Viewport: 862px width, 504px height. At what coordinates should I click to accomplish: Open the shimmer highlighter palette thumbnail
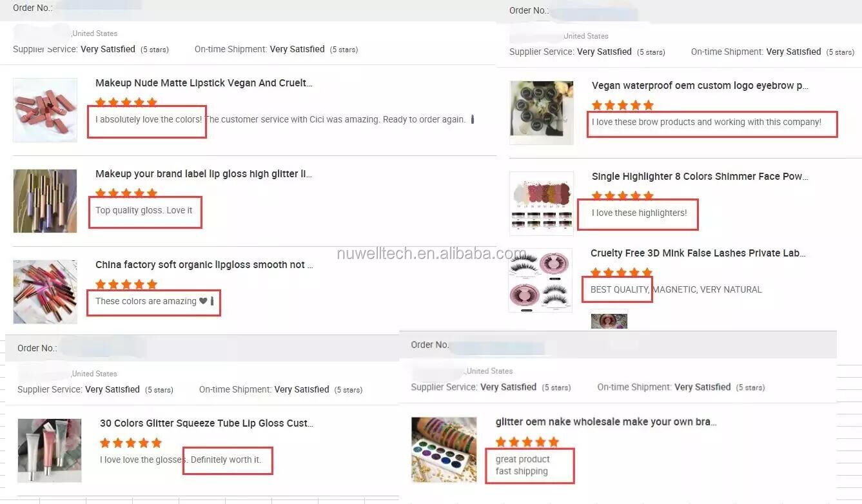tap(542, 204)
